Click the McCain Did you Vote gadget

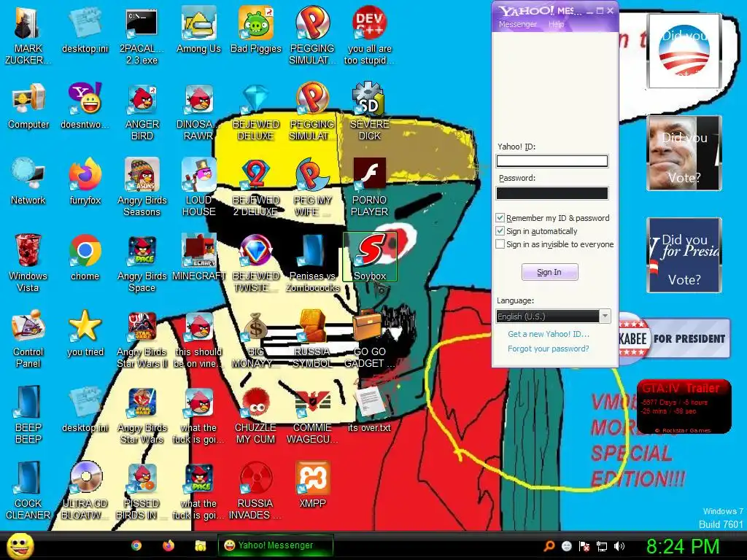click(x=684, y=153)
